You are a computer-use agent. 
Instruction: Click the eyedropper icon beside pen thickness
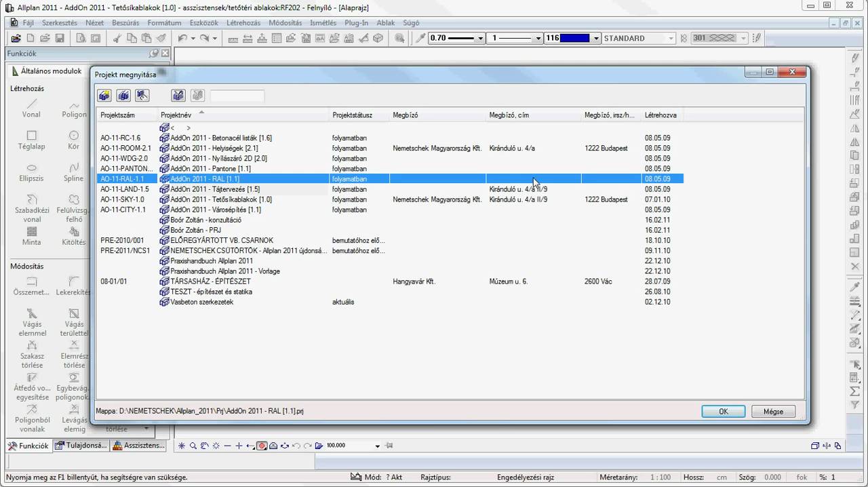420,39
